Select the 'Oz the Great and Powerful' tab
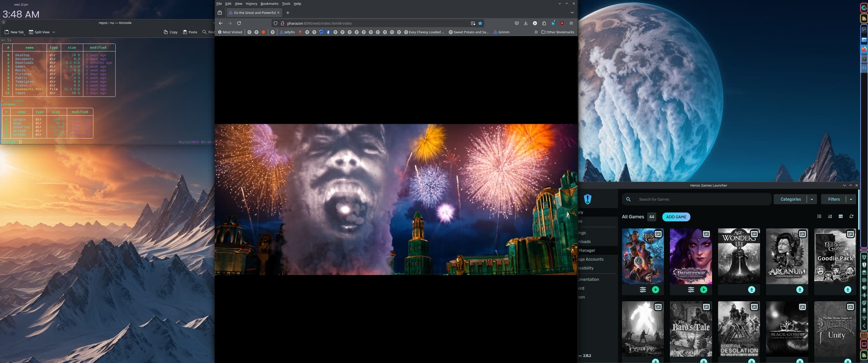This screenshot has height=363, width=868. pyautogui.click(x=254, y=13)
